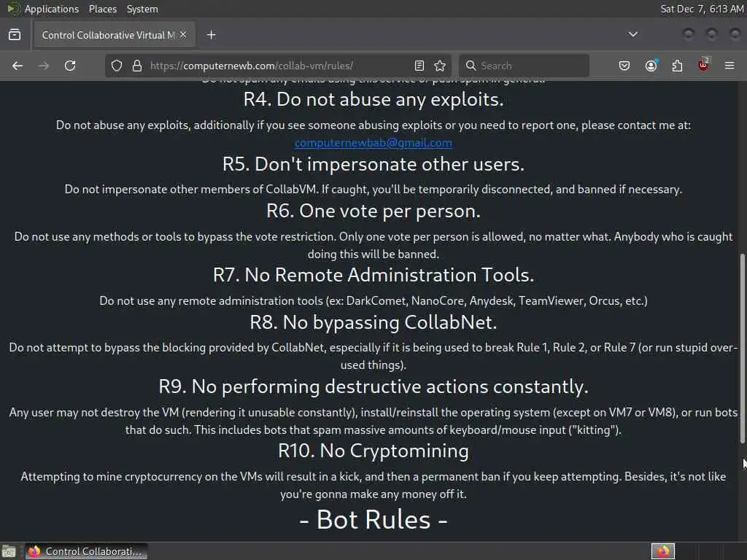Show desktop from bottom panel icon

pos(9,551)
